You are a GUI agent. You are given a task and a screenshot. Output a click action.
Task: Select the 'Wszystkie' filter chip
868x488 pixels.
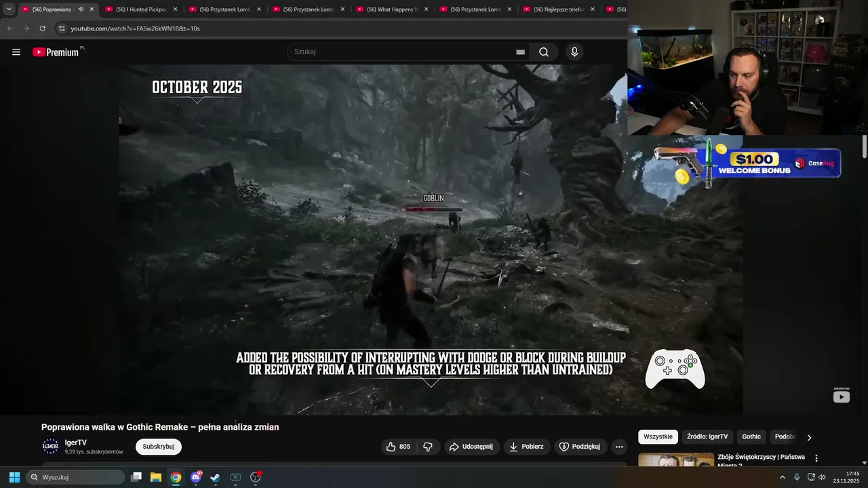[x=658, y=436]
